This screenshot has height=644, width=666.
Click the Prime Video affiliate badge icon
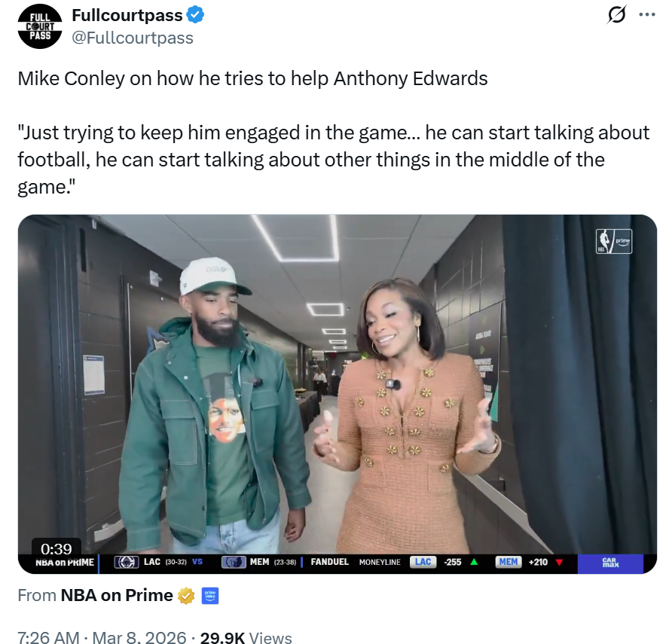pos(210,596)
